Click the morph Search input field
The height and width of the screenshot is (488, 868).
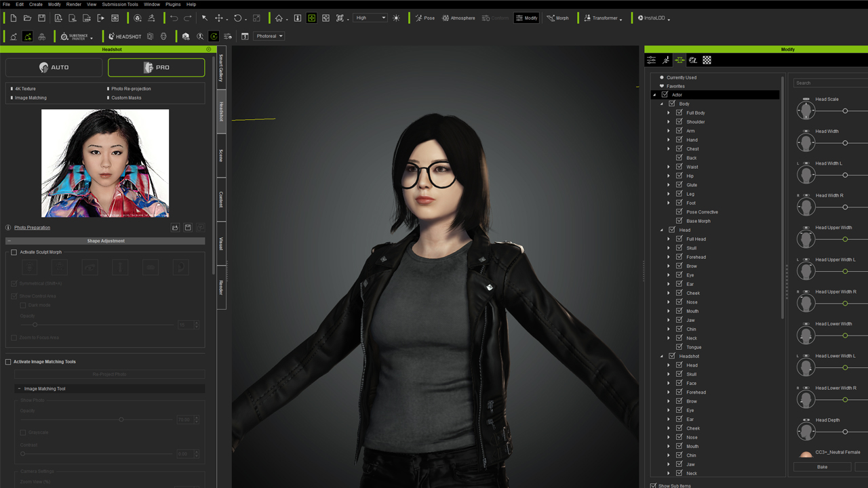[831, 83]
